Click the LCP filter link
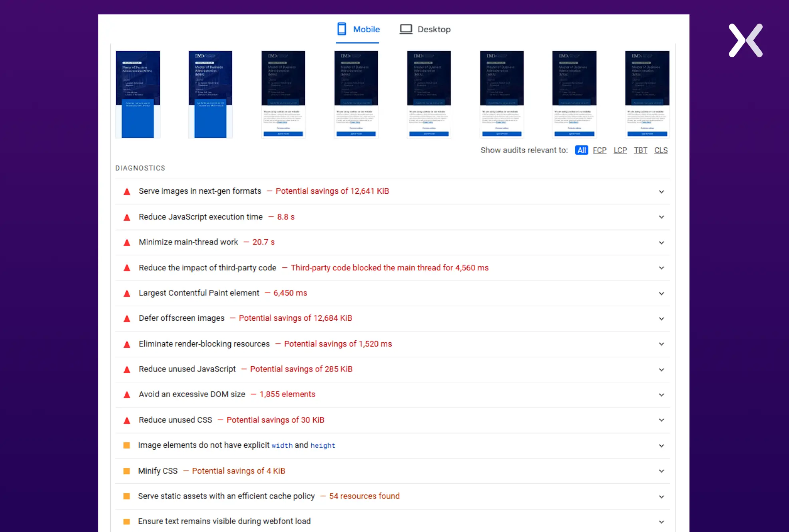This screenshot has width=789, height=532. point(620,150)
